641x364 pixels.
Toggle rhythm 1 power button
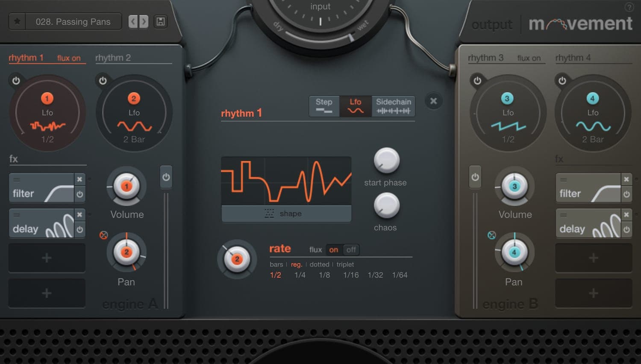(16, 80)
